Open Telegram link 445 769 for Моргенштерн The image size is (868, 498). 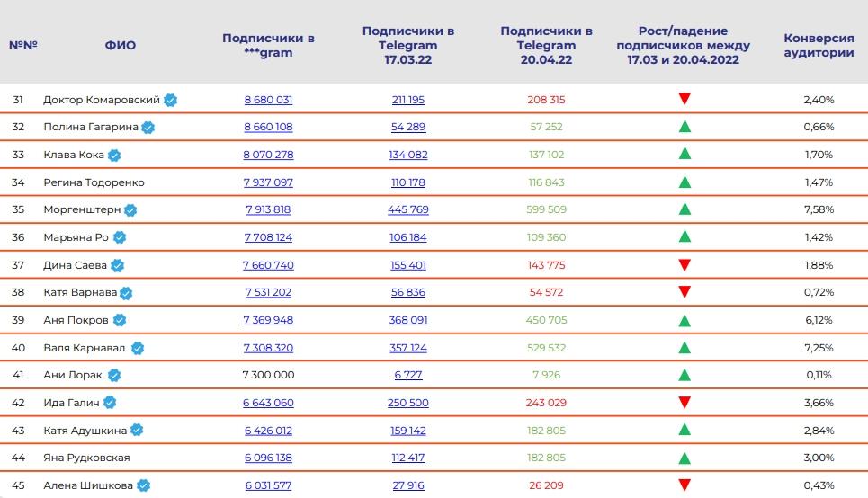[408, 210]
